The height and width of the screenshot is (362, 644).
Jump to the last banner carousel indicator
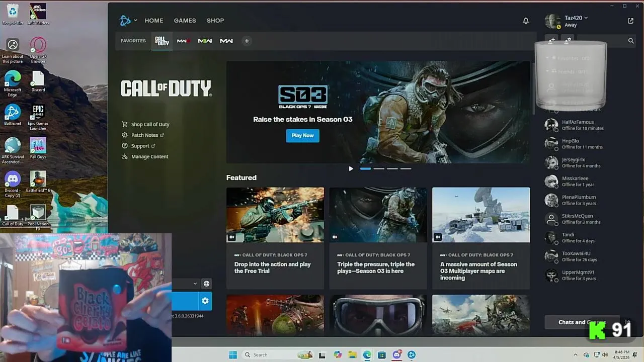pyautogui.click(x=406, y=169)
